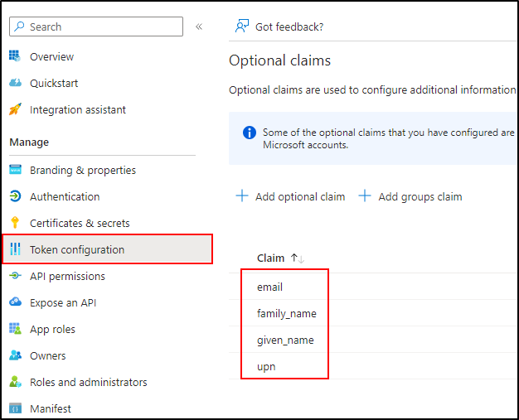Image resolution: width=519 pixels, height=420 pixels.
Task: Click the Overview grid icon
Action: pos(15,56)
